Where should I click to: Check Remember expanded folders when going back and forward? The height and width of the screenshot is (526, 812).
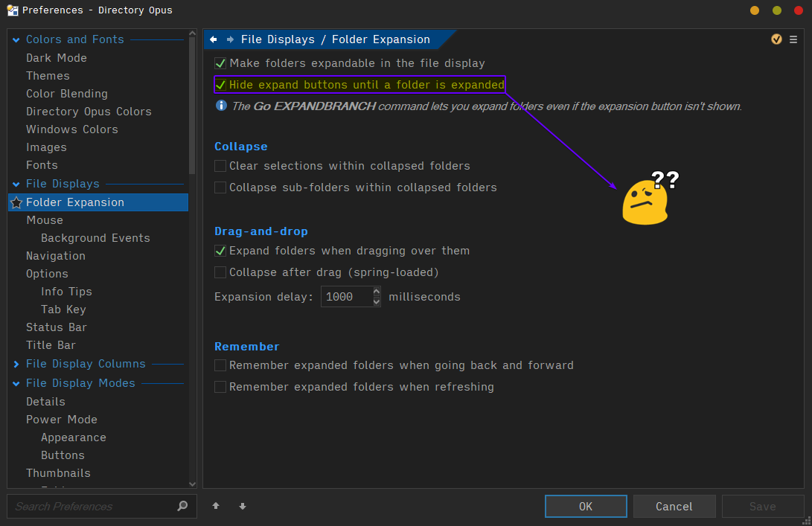coord(220,365)
